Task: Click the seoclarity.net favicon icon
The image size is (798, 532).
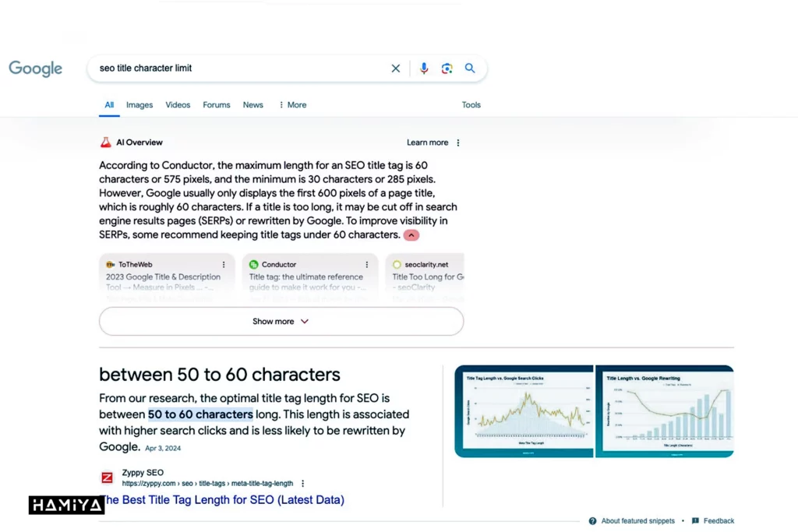Action: point(397,265)
